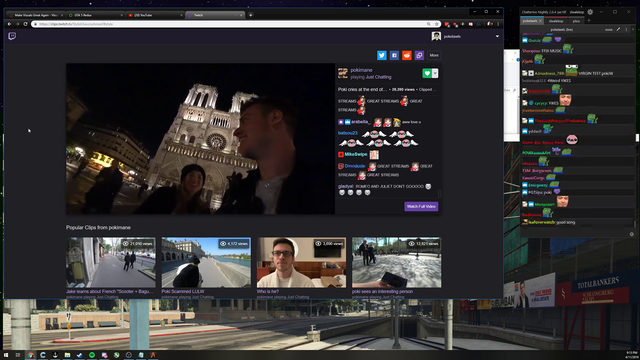Open the 'Who is he?' clip thumbnail
Image resolution: width=640 pixels, height=360 pixels.
301,262
